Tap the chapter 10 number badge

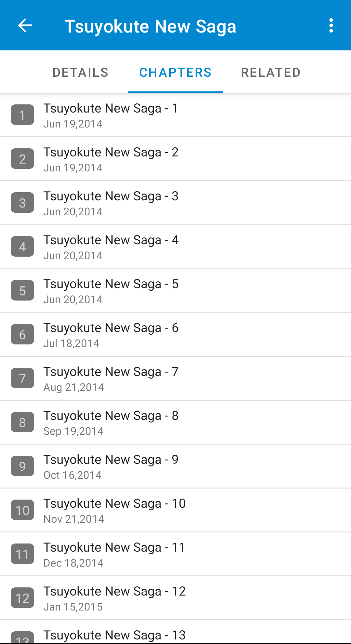[22, 510]
